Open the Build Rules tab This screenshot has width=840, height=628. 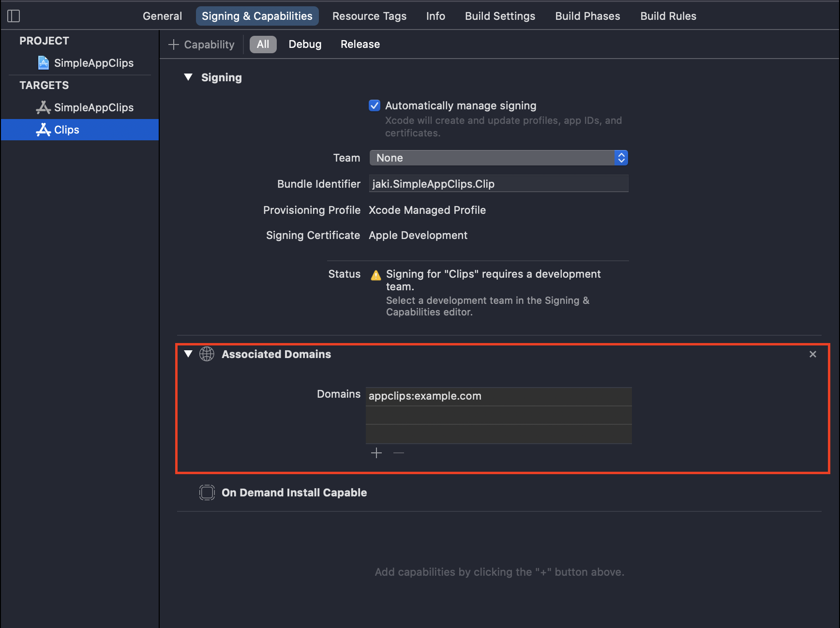(668, 16)
